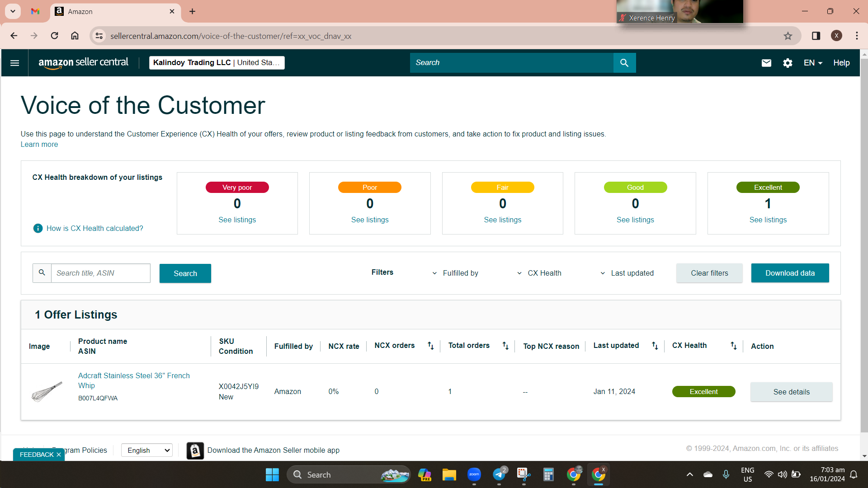Close the FEEDBACK tab
This screenshot has height=488, width=868.
(x=59, y=455)
